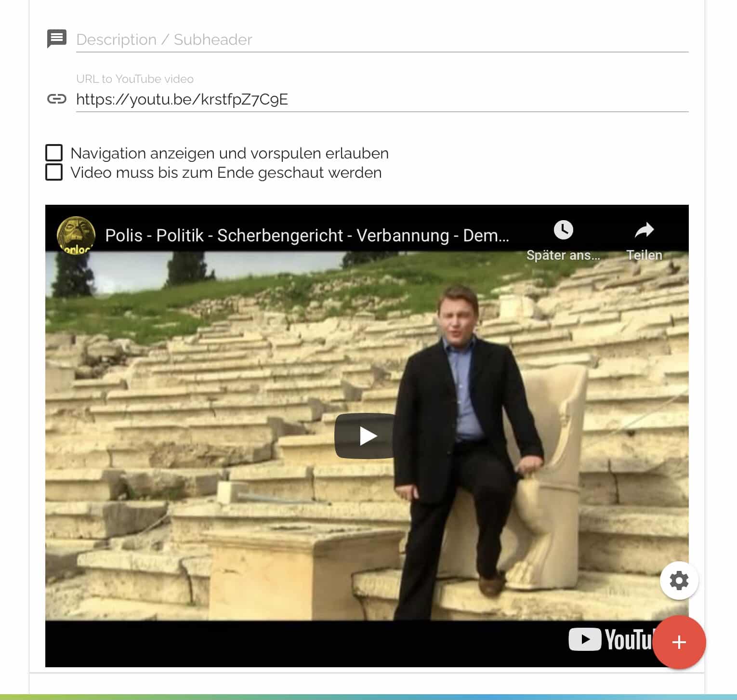
Task: Click the label text Video muss bis zum Ende geschaut werden
Action: pos(226,172)
